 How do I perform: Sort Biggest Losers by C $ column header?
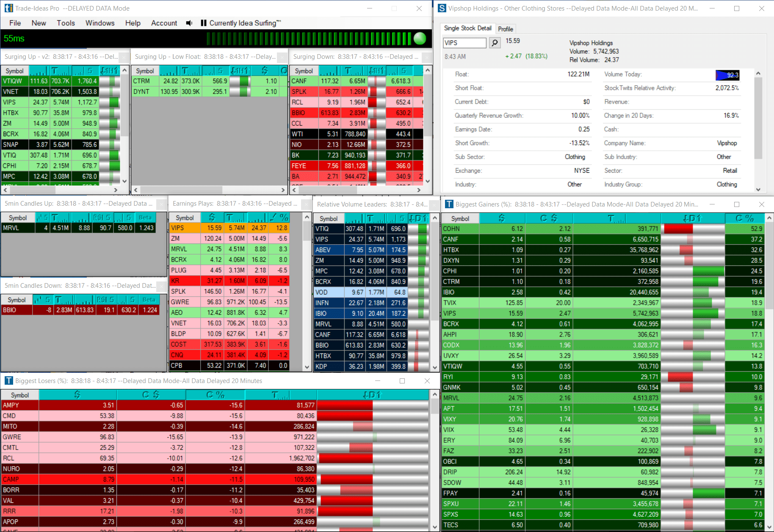(151, 395)
